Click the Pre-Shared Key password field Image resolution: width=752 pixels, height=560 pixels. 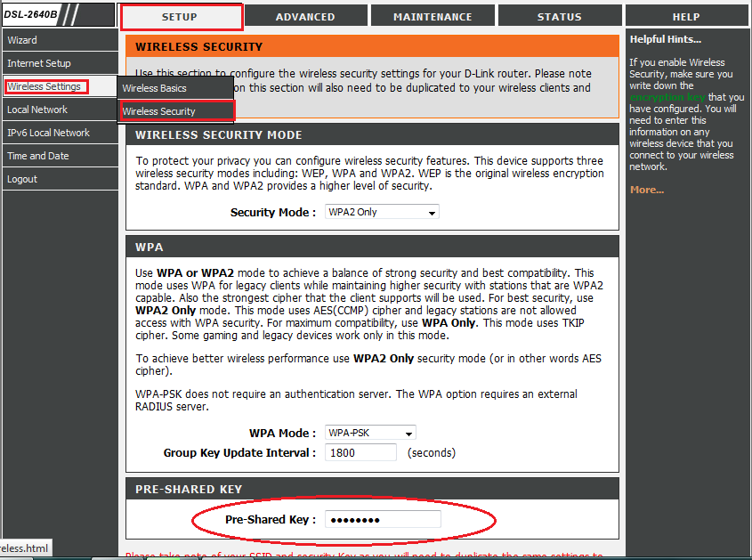coord(383,520)
